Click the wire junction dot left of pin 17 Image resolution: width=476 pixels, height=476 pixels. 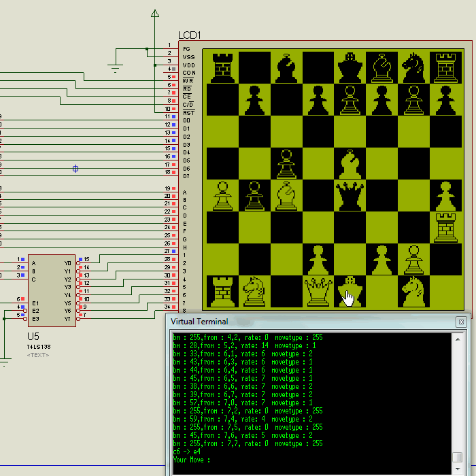pyautogui.click(x=75, y=168)
